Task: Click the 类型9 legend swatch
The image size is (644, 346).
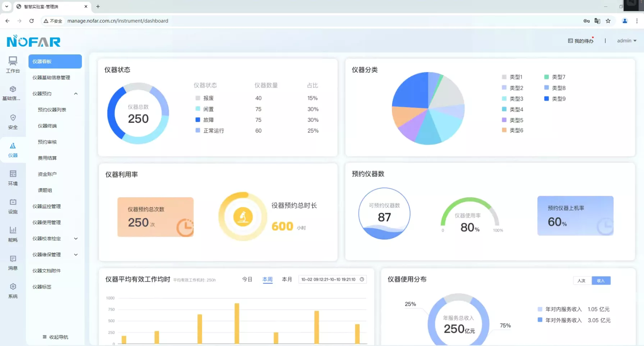Action: click(547, 98)
